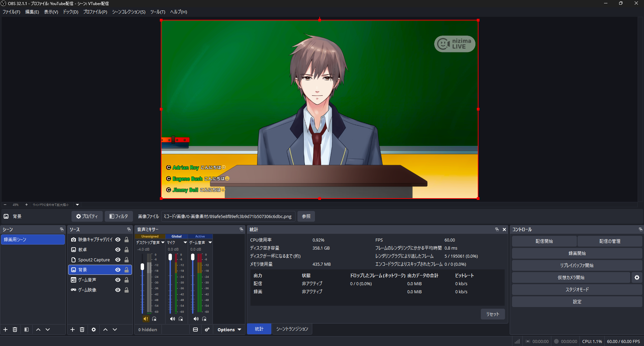Toggle monitoring headphone icon for ゲーム音声 channel
The height and width of the screenshot is (346, 644).
204,319
